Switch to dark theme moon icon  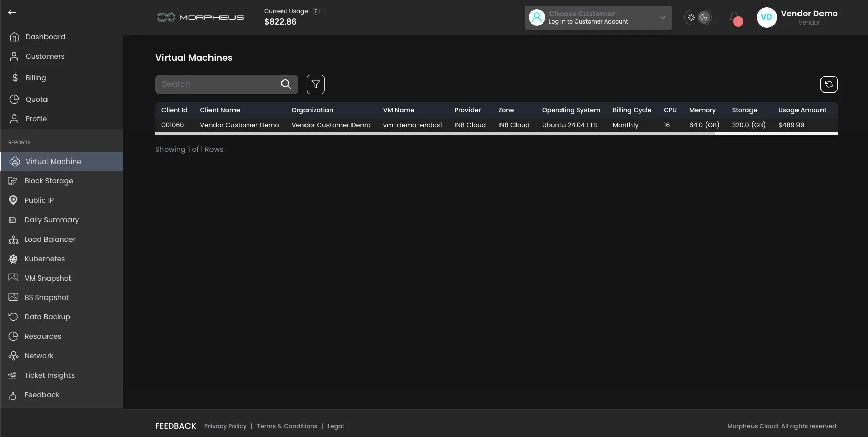704,17
